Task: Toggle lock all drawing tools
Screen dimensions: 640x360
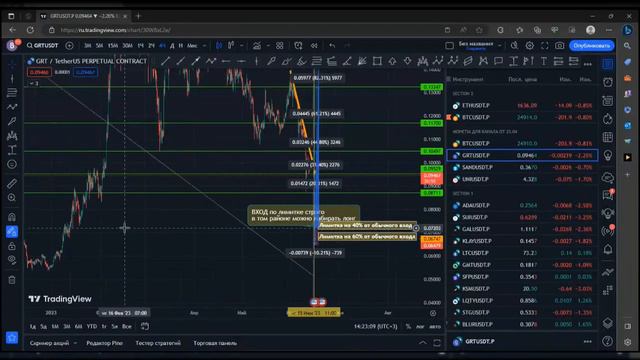Action: pyautogui.click(x=12, y=246)
